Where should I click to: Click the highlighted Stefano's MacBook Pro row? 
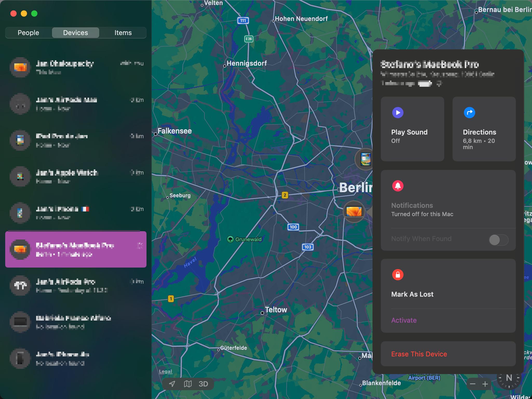pos(76,249)
